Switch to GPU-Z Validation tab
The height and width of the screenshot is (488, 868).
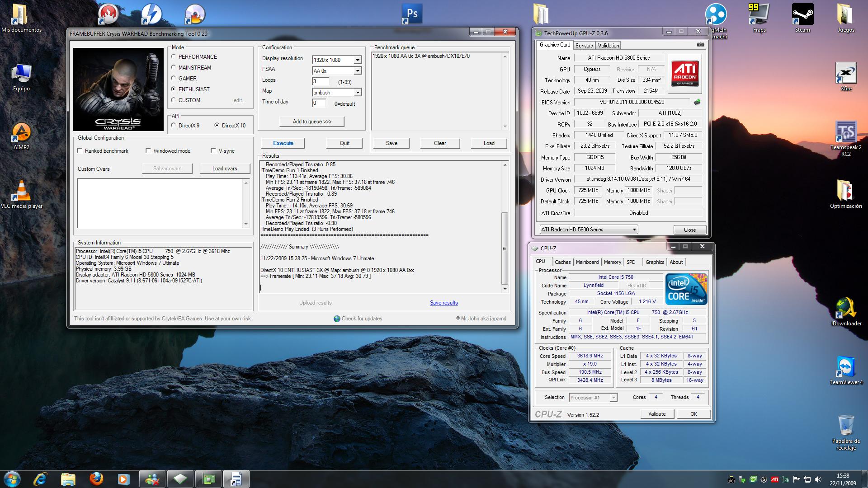point(609,46)
